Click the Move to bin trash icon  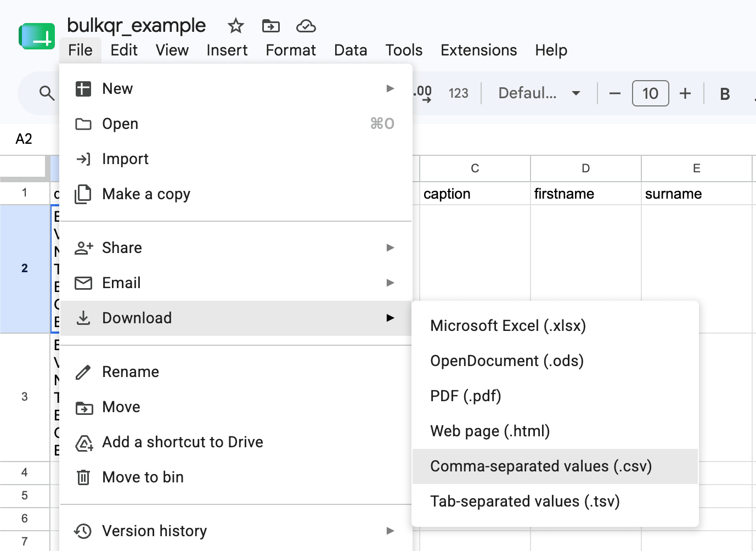coord(83,477)
